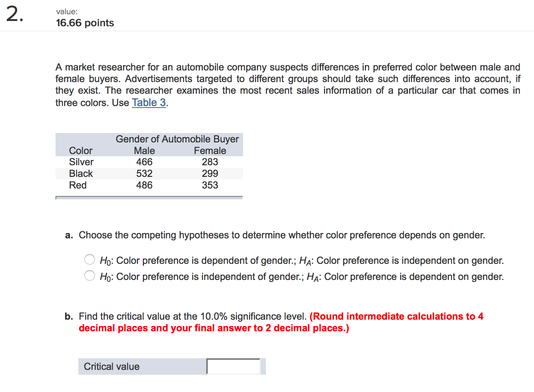The width and height of the screenshot is (534, 392).
Task: Click the Red female value 353
Action: pos(210,185)
